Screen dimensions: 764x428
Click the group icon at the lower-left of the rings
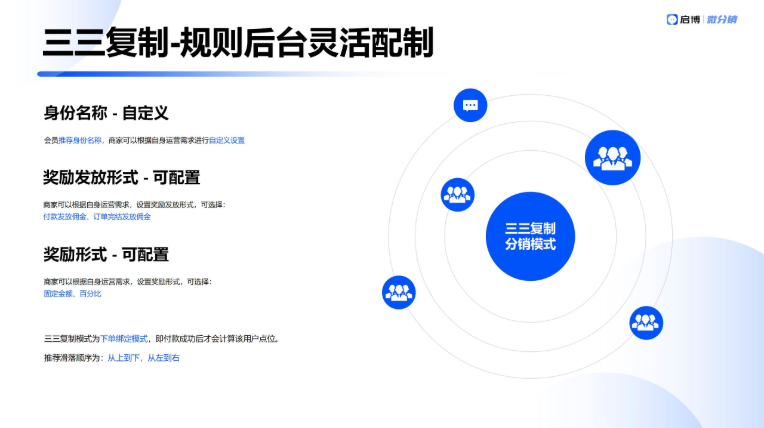tap(399, 292)
